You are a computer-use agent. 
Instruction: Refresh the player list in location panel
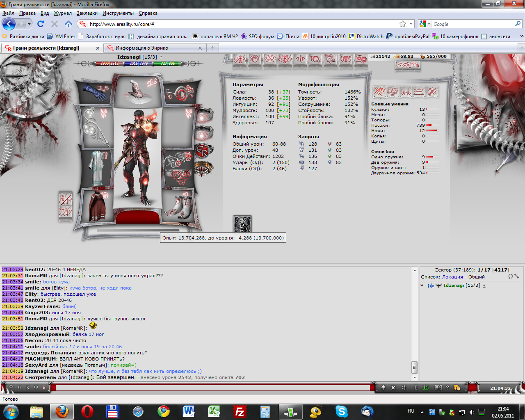tap(511, 276)
